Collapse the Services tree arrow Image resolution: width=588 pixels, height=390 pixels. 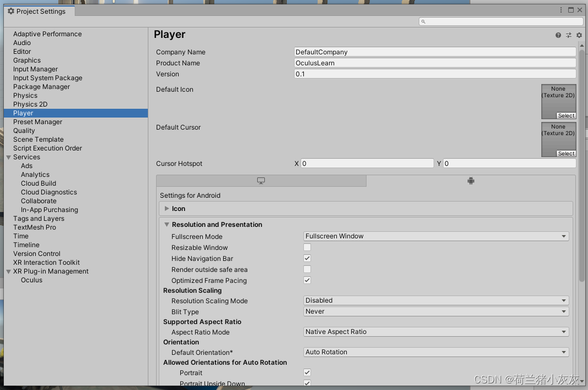[x=9, y=158]
